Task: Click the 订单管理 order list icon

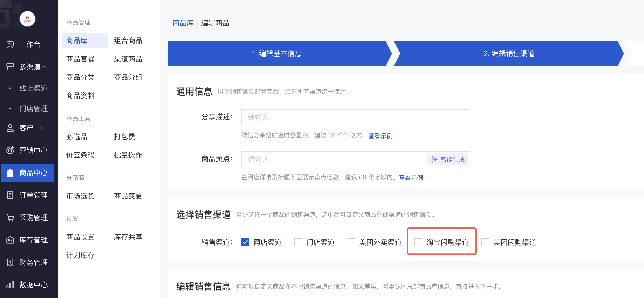Action: point(10,195)
